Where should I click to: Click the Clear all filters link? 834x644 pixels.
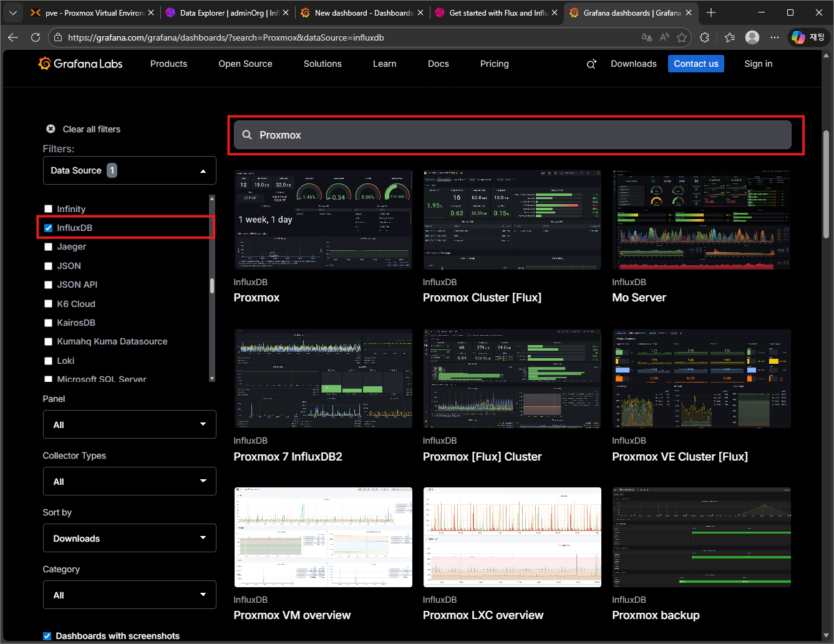[92, 129]
